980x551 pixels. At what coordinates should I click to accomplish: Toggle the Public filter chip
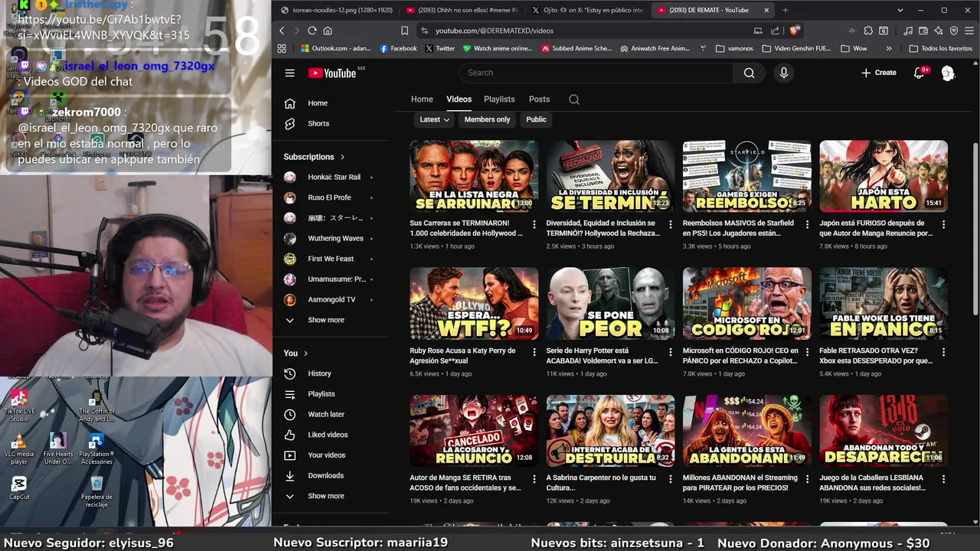point(536,119)
